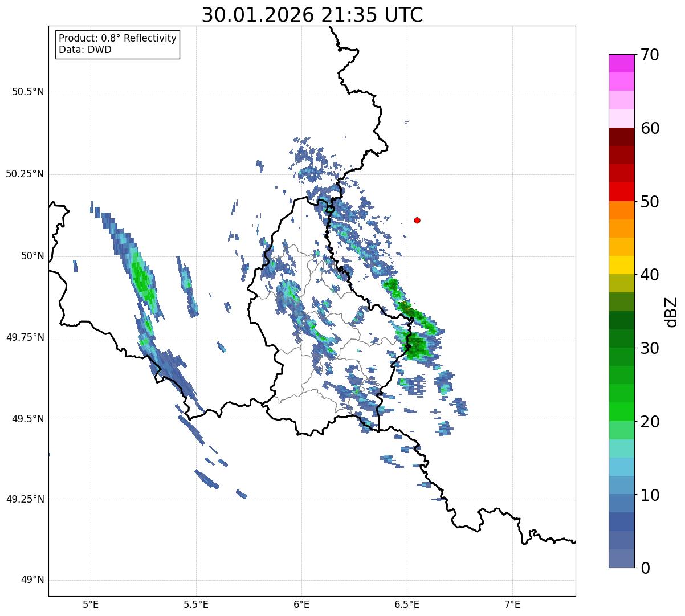Click the lowest gray-blue swatch above 0

(x=622, y=558)
